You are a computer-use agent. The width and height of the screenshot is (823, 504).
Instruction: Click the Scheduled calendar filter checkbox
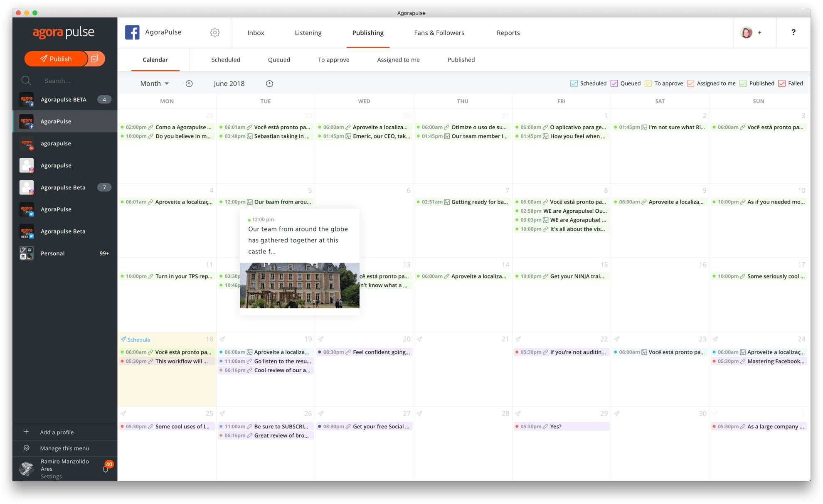(574, 83)
